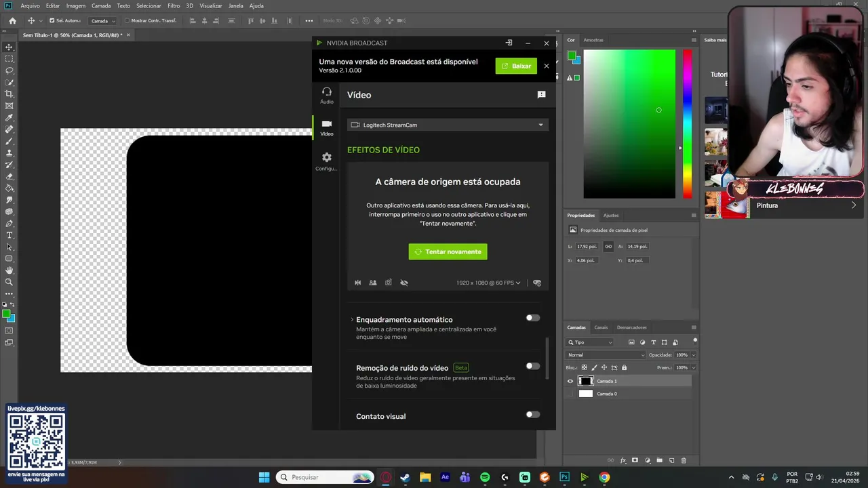The width and height of the screenshot is (868, 488).
Task: Toggle the width-height link in Propriedades
Action: tap(608, 246)
